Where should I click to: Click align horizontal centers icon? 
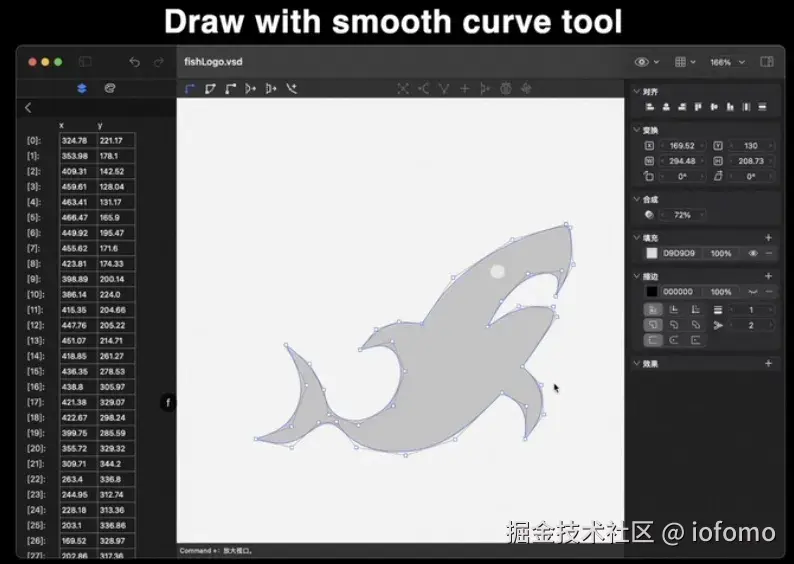click(x=666, y=107)
